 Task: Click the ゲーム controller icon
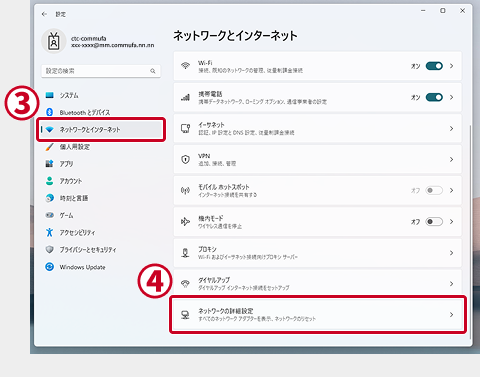50,215
